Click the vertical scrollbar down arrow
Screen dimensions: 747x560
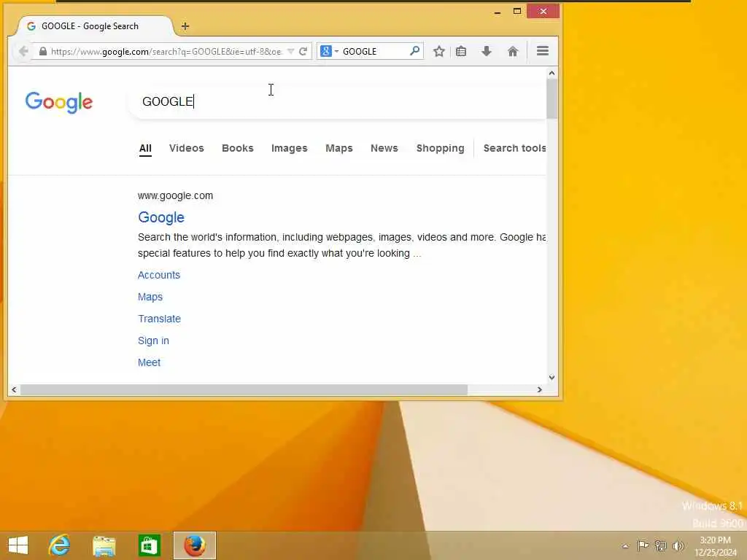pos(551,378)
